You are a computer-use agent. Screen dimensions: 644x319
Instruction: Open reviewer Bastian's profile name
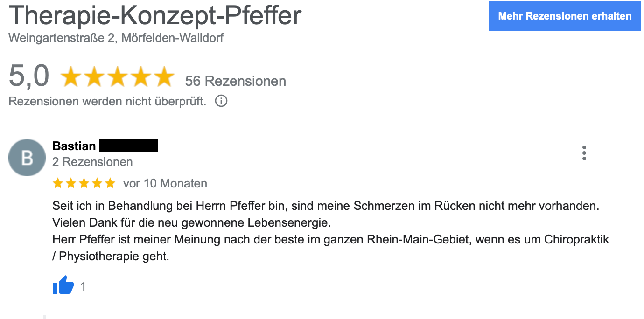point(74,146)
